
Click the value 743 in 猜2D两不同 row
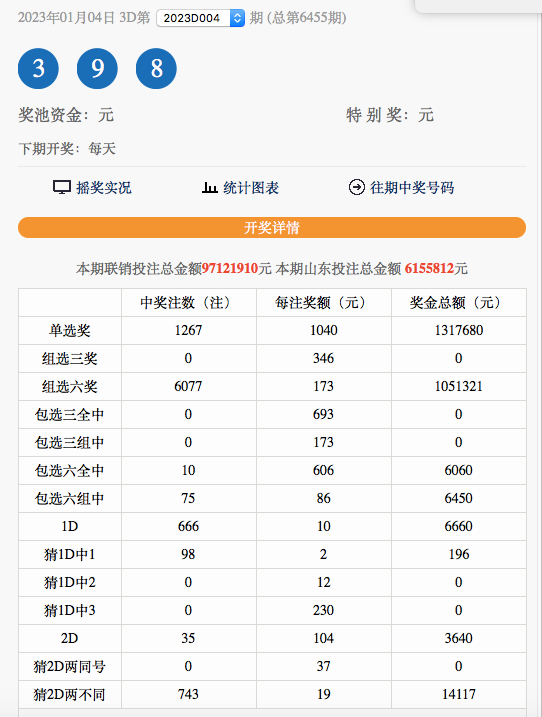(x=188, y=694)
